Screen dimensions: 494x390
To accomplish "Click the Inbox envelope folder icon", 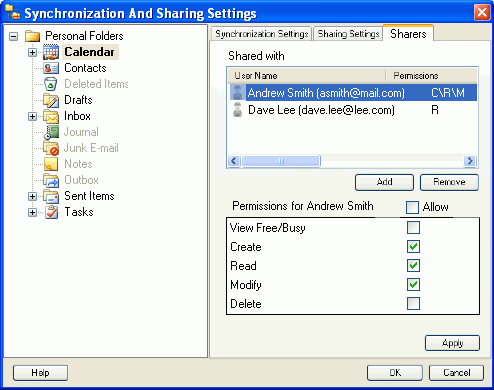I will [51, 116].
